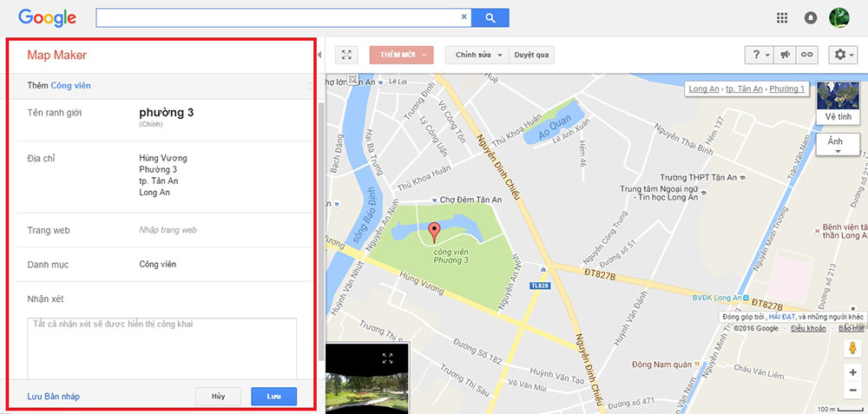
Task: Open the Chỉnh sửa dropdown
Action: (477, 55)
